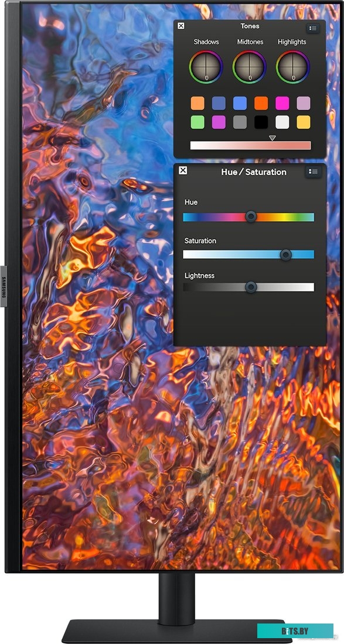Screen dimensions: 344x644
Task: Click the Midtones color wheel
Action: 250,67
